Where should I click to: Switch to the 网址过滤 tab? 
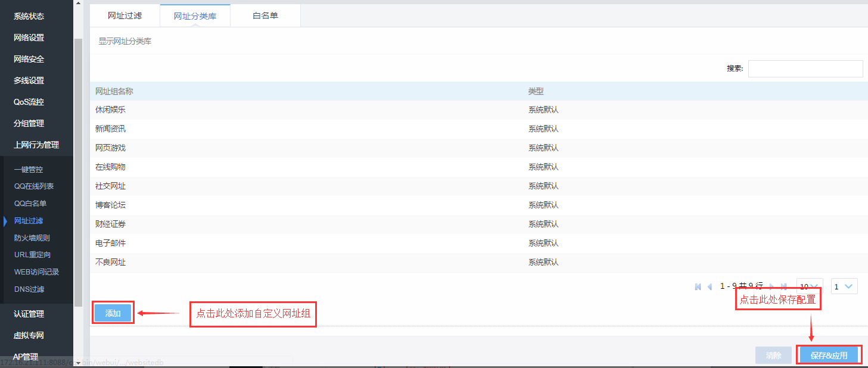click(x=125, y=16)
